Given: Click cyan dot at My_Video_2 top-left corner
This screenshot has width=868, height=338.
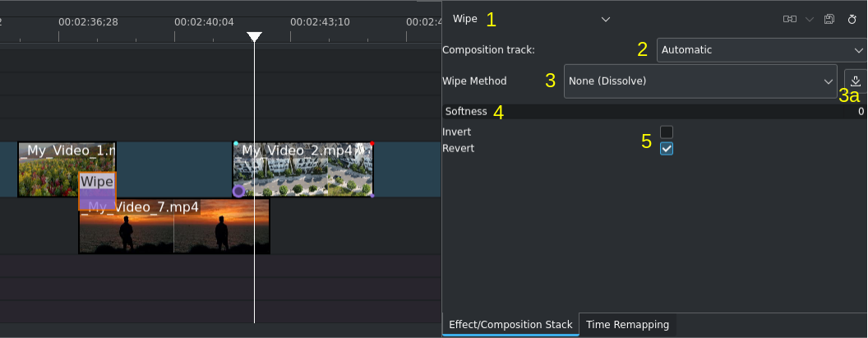Looking at the screenshot, I should coord(236,144).
